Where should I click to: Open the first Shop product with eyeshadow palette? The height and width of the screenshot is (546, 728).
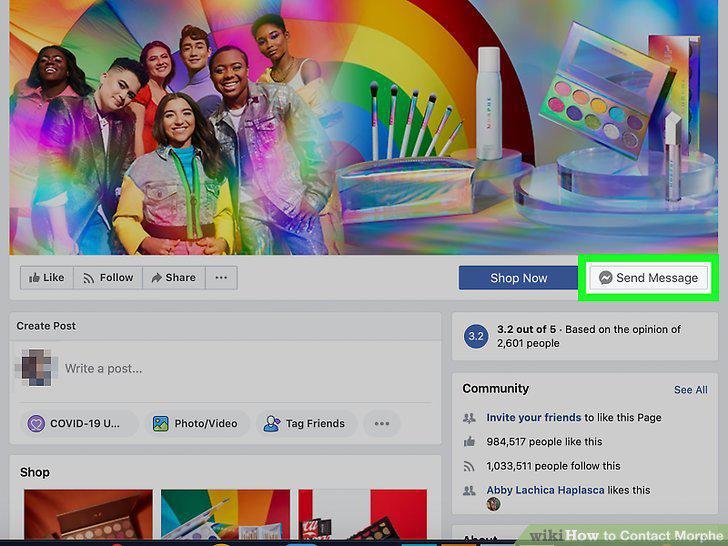[x=88, y=514]
